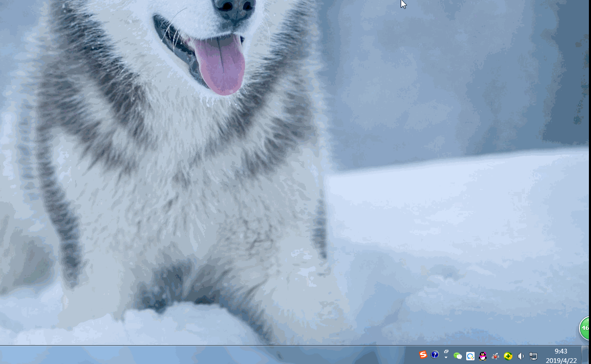Click the empty taskbar area on the left

[x=157, y=355]
